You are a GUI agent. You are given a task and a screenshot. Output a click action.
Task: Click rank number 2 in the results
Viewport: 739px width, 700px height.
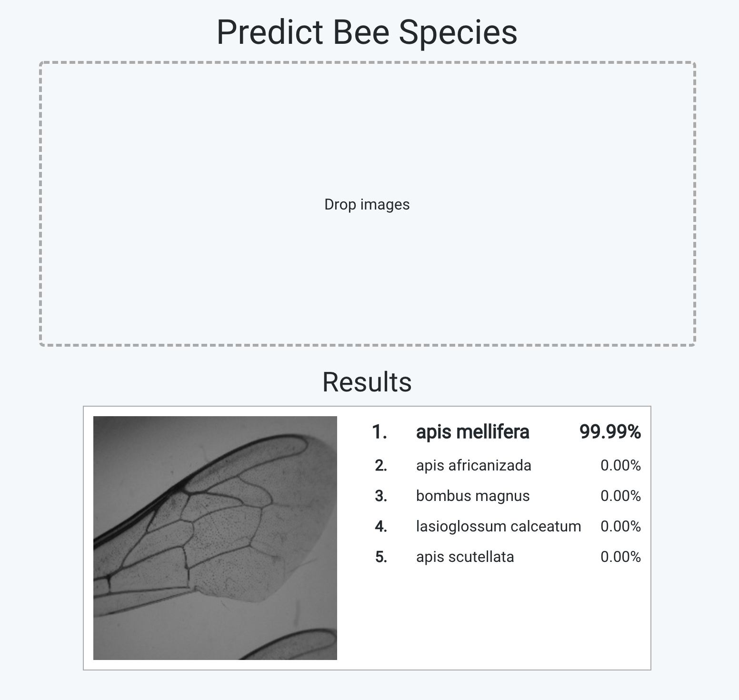[381, 465]
